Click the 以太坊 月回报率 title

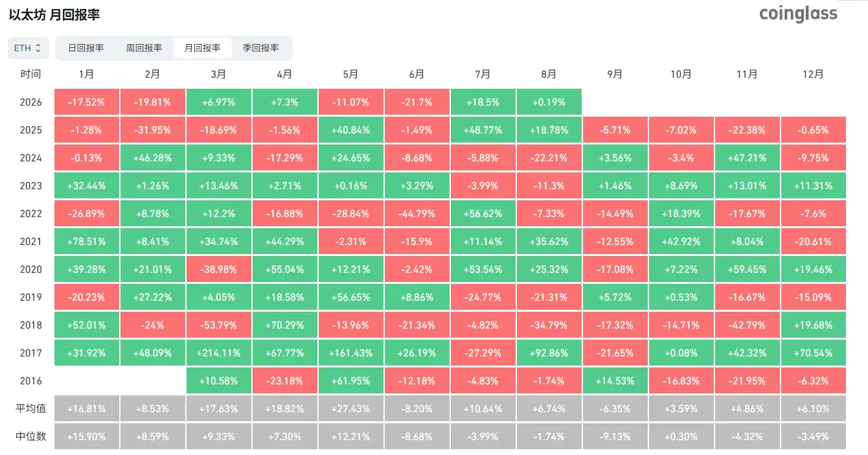click(54, 14)
